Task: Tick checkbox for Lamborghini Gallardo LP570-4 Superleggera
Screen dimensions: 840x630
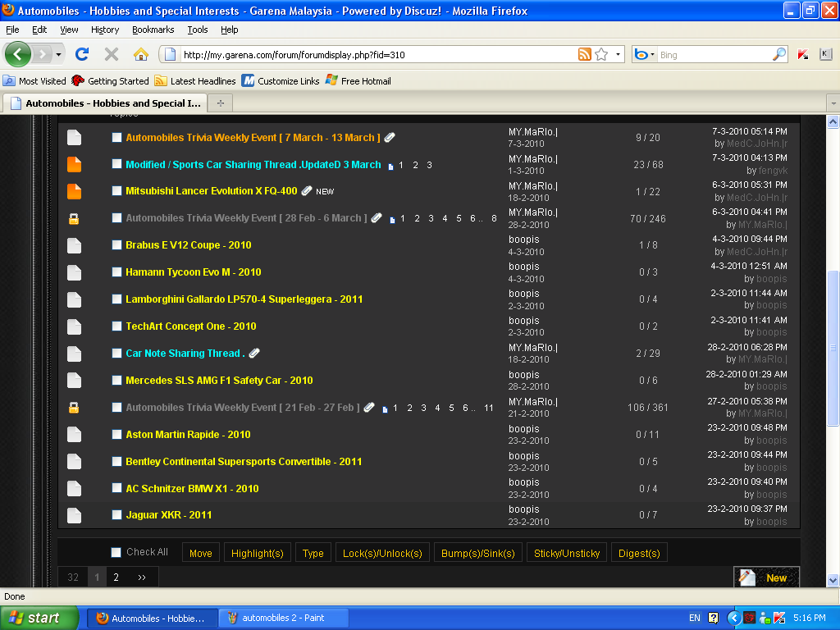Action: pyautogui.click(x=116, y=299)
